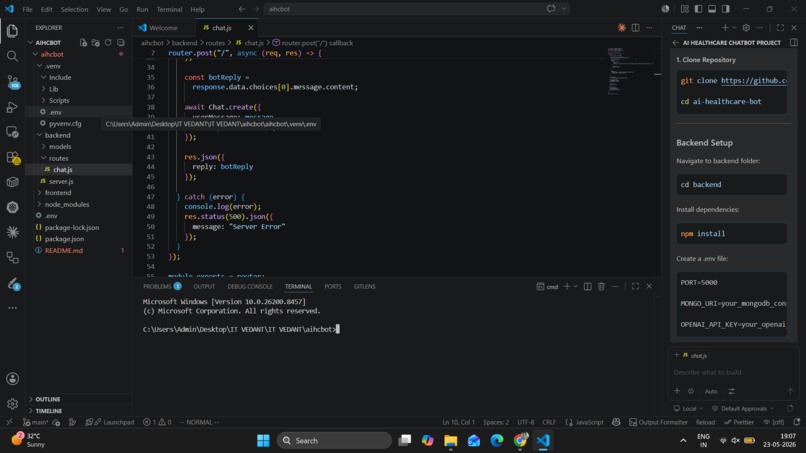Open the Explorer view in activity bar
This screenshot has width=806, height=453.
click(x=12, y=31)
